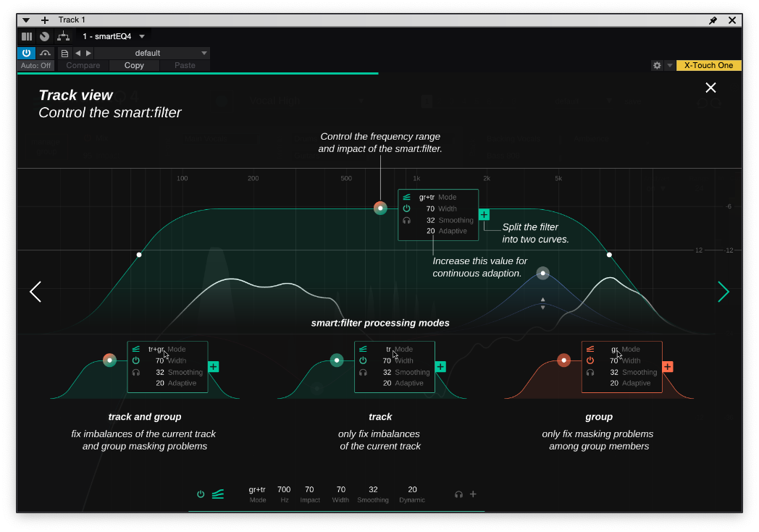Image resolution: width=759 pixels, height=532 pixels.
Task: Toggle the blue plugin power button
Action: (x=26, y=53)
